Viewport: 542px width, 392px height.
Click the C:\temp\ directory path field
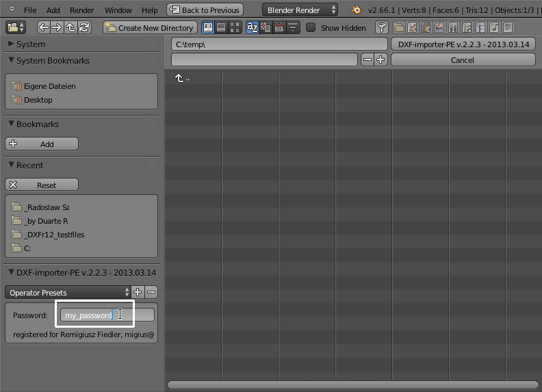279,44
